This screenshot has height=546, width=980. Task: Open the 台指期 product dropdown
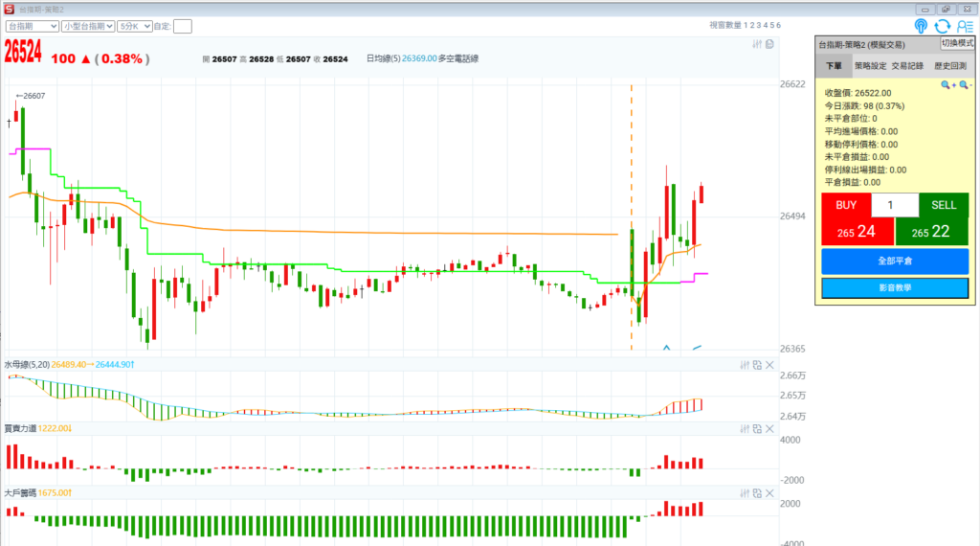tap(32, 26)
